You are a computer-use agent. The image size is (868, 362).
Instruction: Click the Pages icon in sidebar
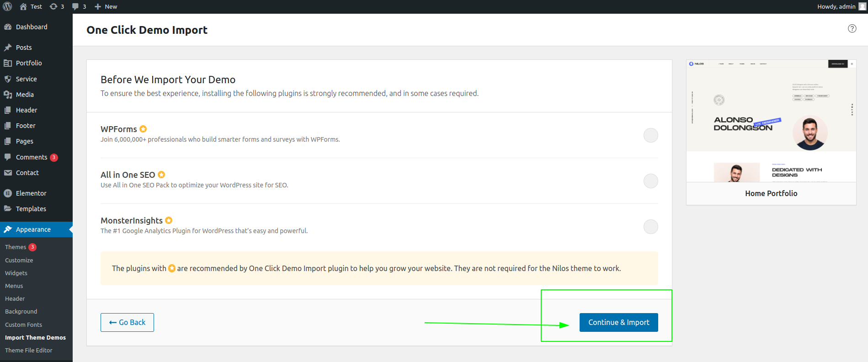(8, 141)
